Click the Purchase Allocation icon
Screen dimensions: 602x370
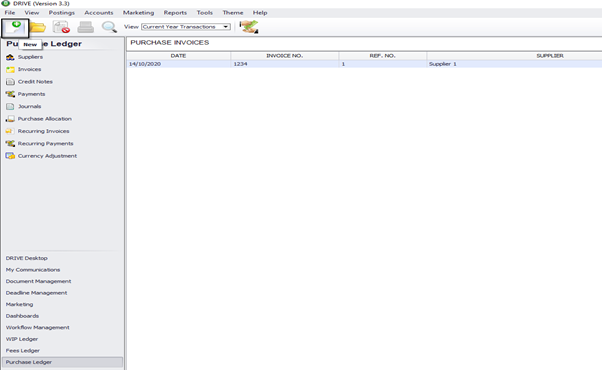click(10, 119)
